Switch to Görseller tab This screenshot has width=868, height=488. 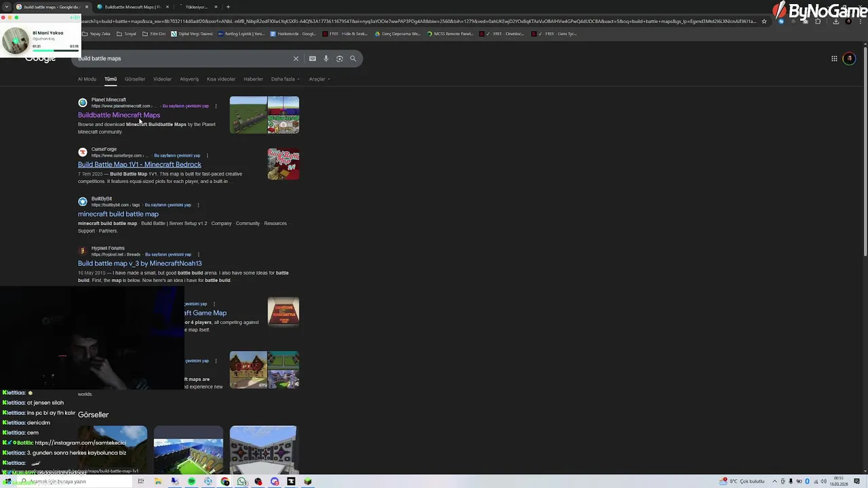(x=135, y=79)
